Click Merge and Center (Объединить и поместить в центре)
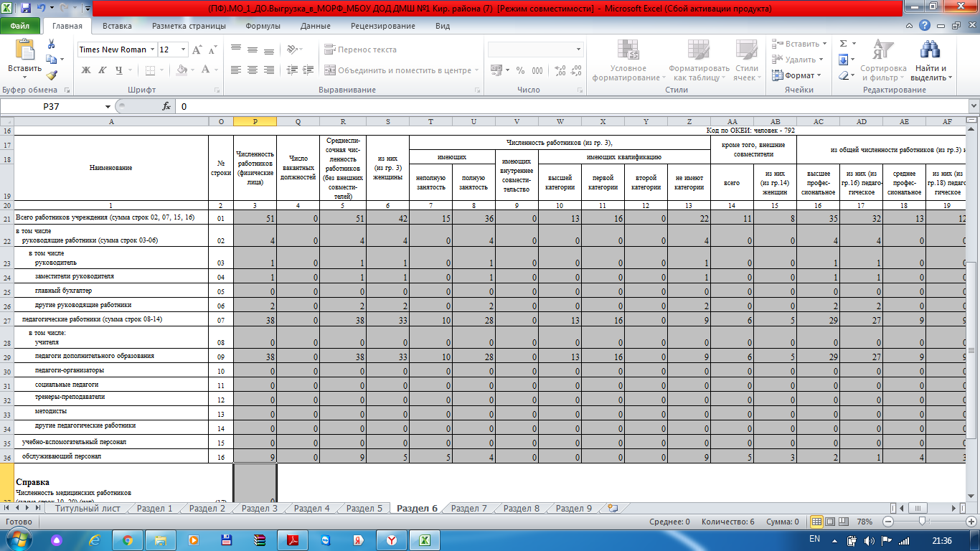 pos(397,70)
